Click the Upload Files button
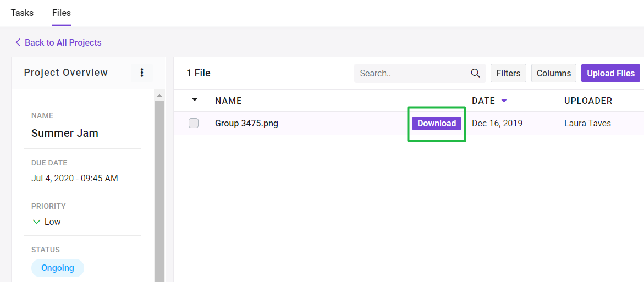This screenshot has height=282, width=644. pyautogui.click(x=611, y=73)
